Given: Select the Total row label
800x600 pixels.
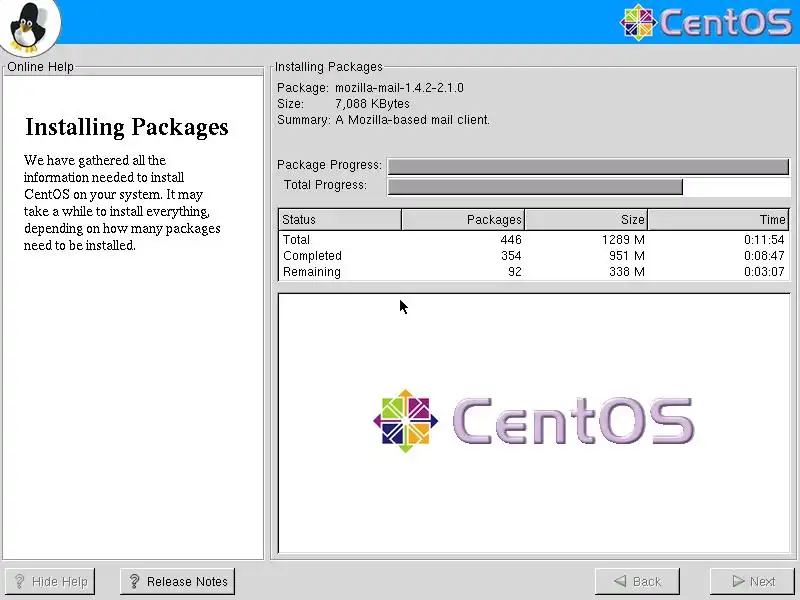Looking at the screenshot, I should point(296,239).
